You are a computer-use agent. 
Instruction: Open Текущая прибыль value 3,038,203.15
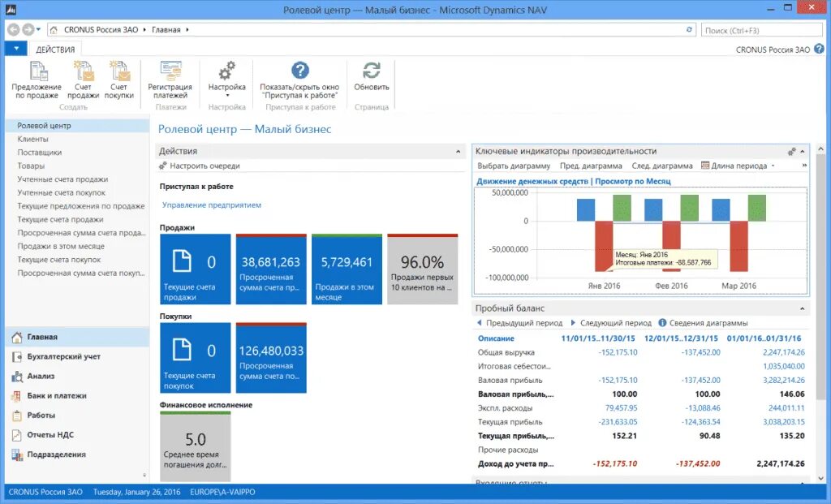click(x=784, y=422)
